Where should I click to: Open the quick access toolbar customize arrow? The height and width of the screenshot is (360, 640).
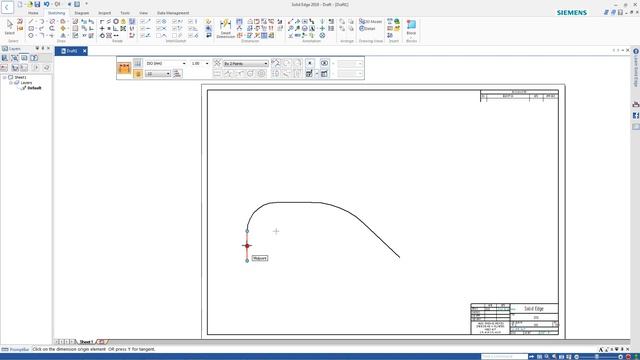[86, 4]
